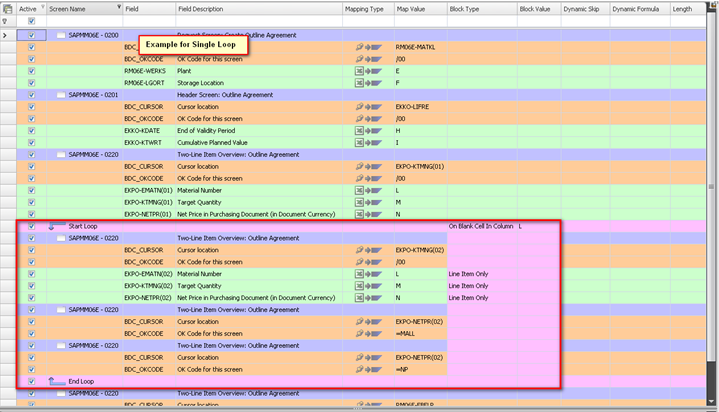Click the grid selector icon in header corner
Viewport: 719px width, 412px height.
8,8
